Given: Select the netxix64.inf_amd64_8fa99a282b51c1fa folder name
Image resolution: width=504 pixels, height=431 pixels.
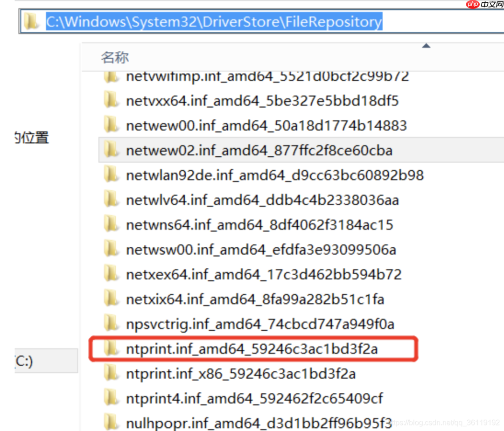Looking at the screenshot, I should 255,299.
